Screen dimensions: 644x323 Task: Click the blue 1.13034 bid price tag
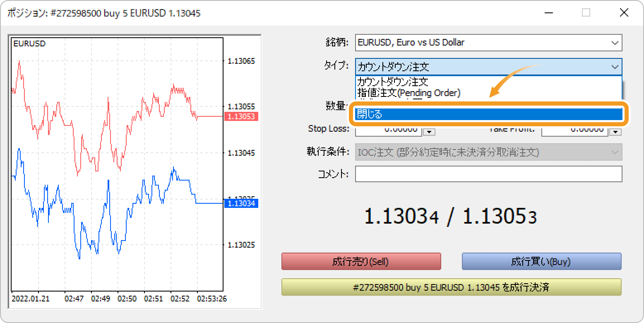point(241,203)
